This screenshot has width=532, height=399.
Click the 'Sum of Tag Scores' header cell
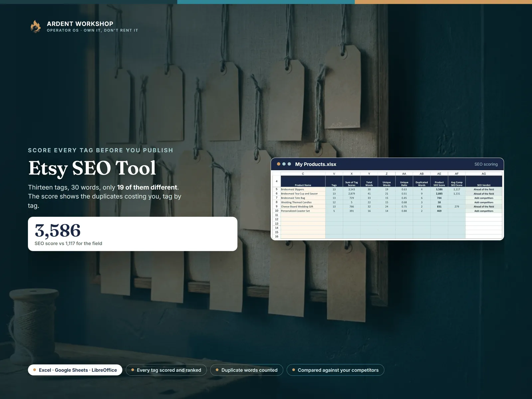point(351,182)
